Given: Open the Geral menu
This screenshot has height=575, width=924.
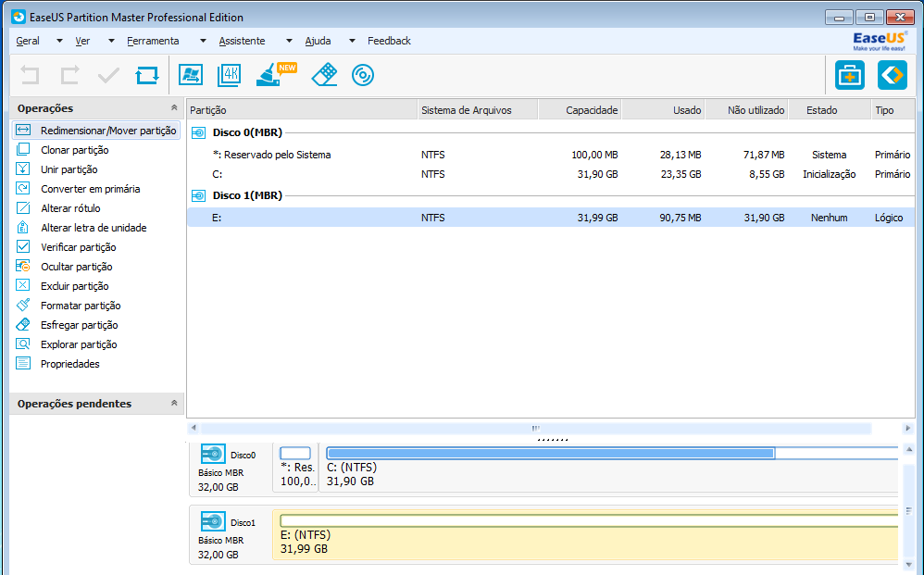Looking at the screenshot, I should pyautogui.click(x=28, y=41).
